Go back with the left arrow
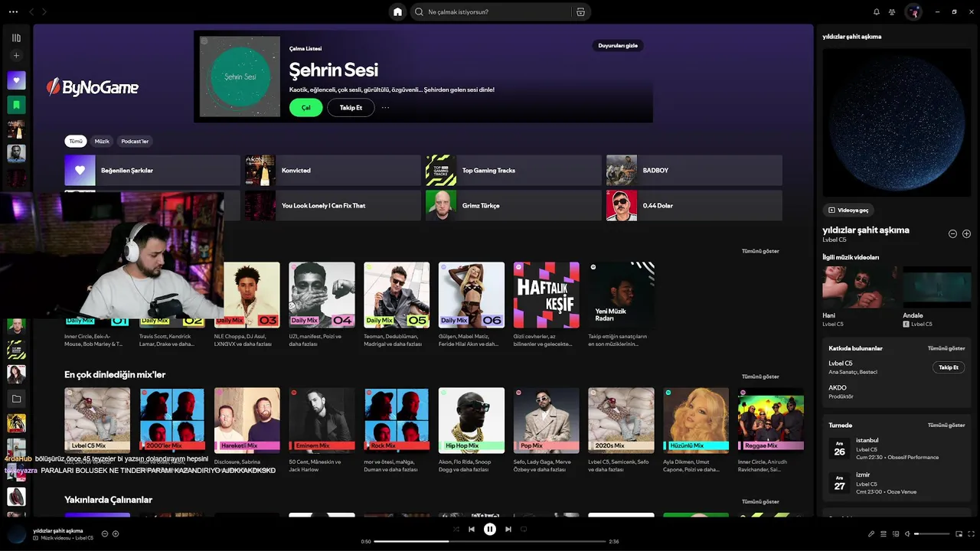Screen dimensions: 980x551 coord(31,11)
